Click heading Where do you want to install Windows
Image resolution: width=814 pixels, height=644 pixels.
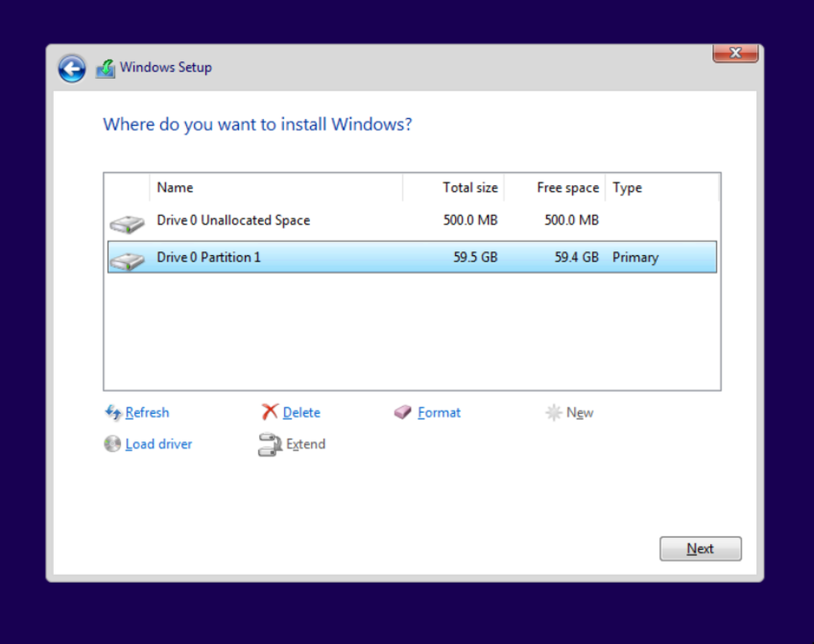258,125
